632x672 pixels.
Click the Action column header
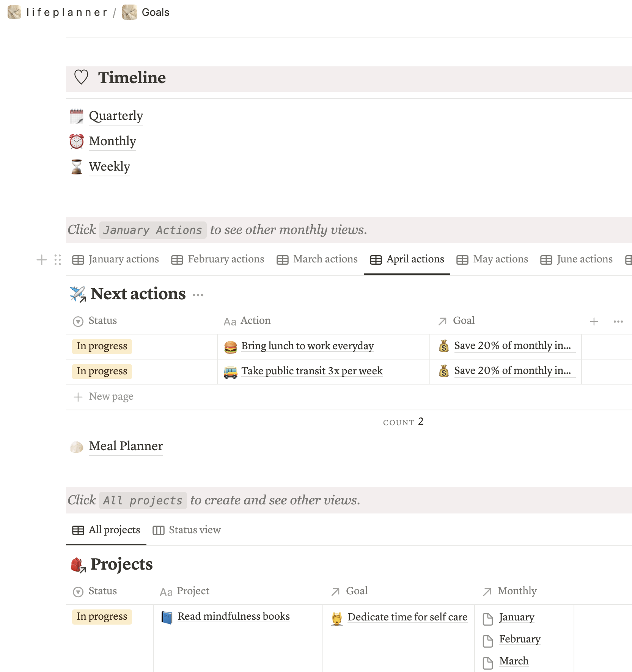255,321
